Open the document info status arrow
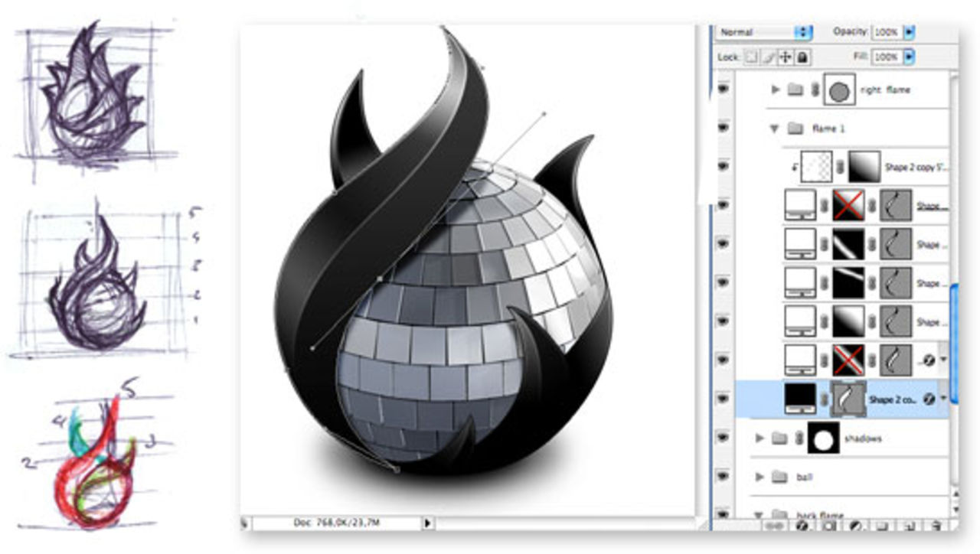This screenshot has height=554, width=980. tap(427, 523)
